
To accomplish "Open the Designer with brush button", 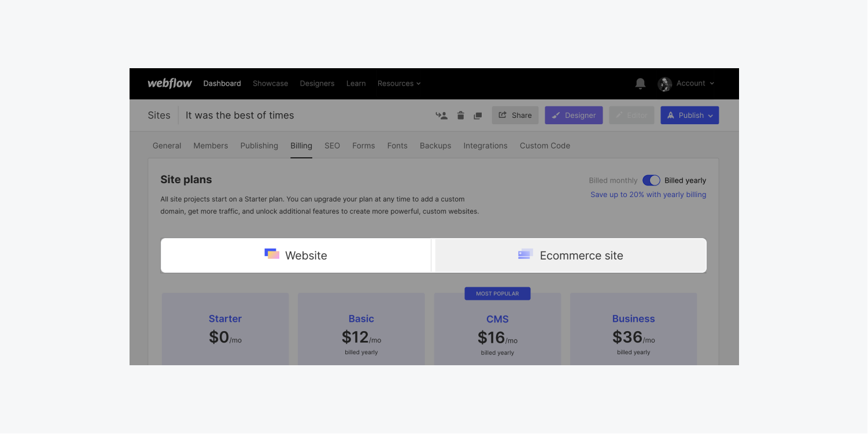I will coord(574,115).
